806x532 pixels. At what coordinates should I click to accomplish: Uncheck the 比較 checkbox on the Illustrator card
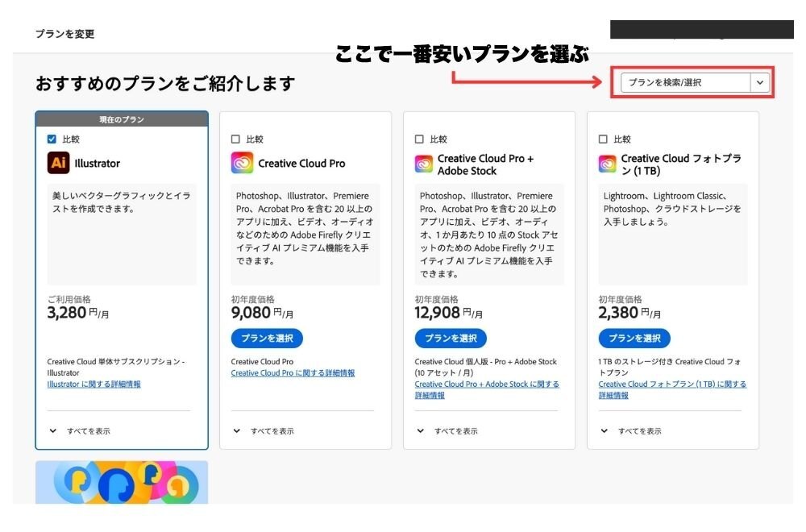[x=52, y=139]
